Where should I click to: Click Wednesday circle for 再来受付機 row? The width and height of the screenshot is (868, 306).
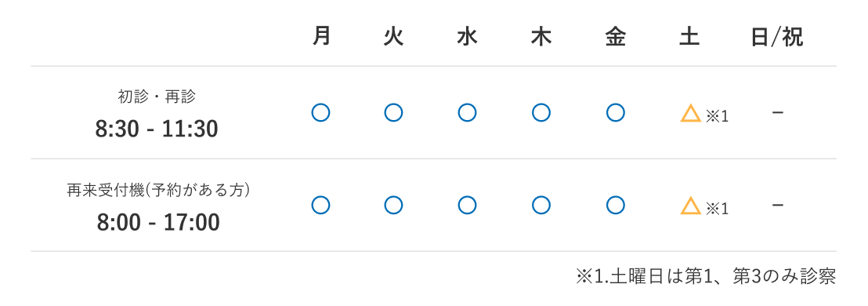pyautogui.click(x=467, y=205)
